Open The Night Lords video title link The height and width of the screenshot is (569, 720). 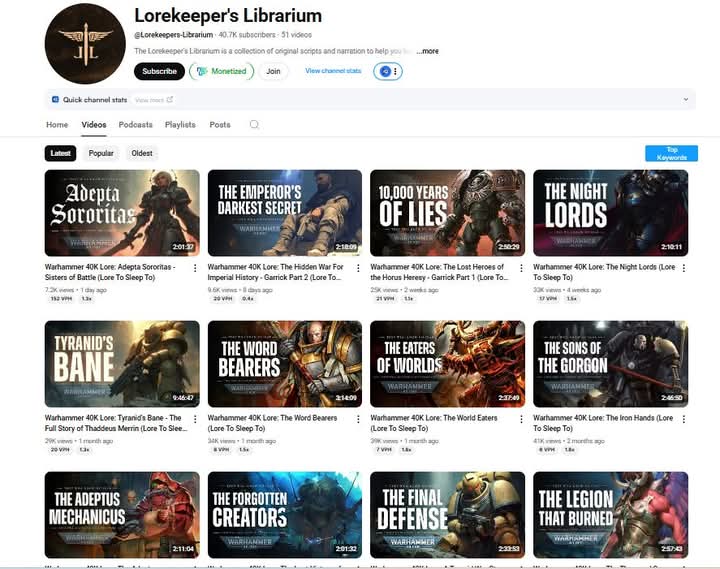pos(604,272)
